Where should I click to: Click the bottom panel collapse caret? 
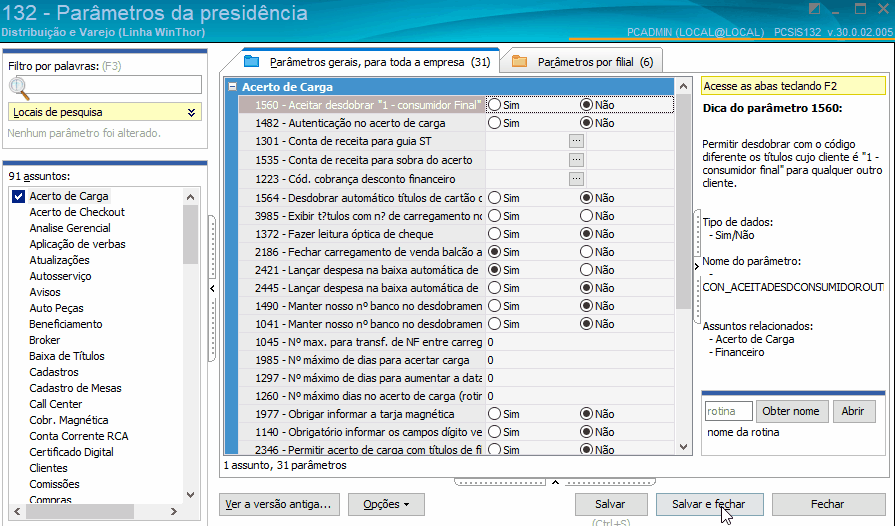[x=555, y=482]
